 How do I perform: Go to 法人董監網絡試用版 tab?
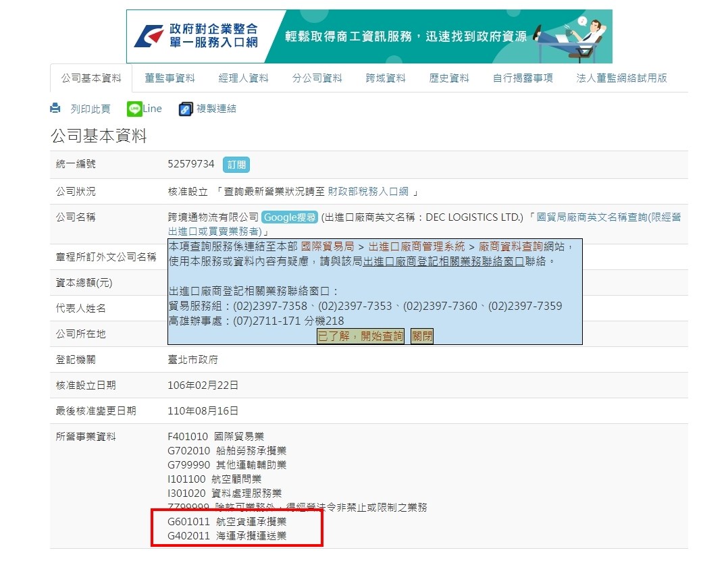pyautogui.click(x=621, y=78)
